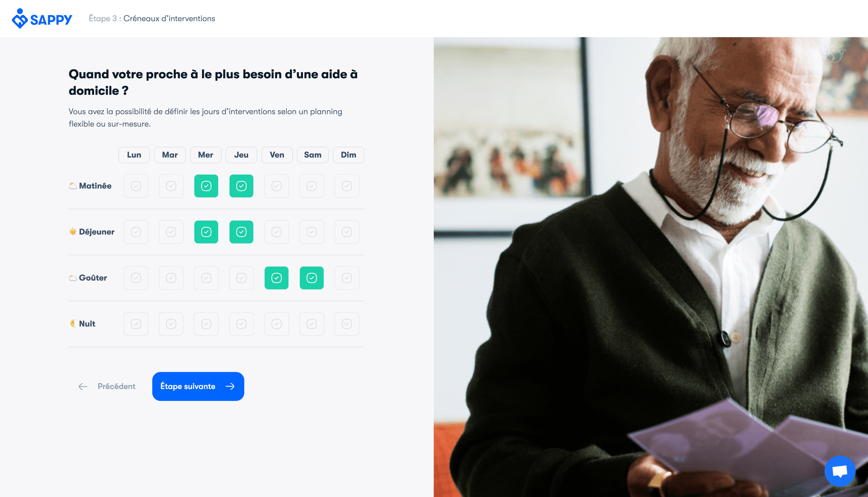Click the Étape suivante button

(198, 386)
